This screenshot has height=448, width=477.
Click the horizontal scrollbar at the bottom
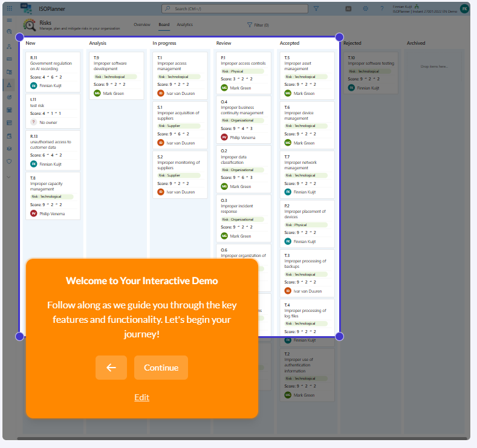click(x=242, y=438)
